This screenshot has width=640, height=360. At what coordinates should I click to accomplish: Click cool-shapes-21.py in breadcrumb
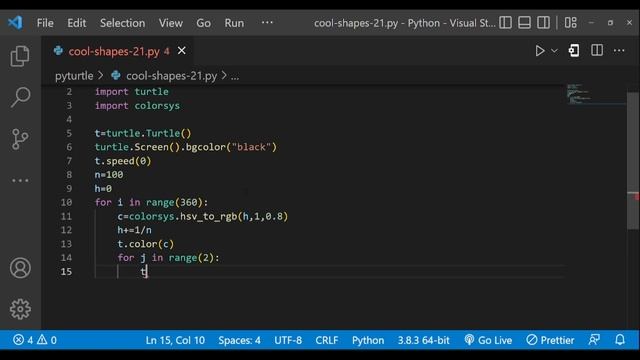click(171, 76)
